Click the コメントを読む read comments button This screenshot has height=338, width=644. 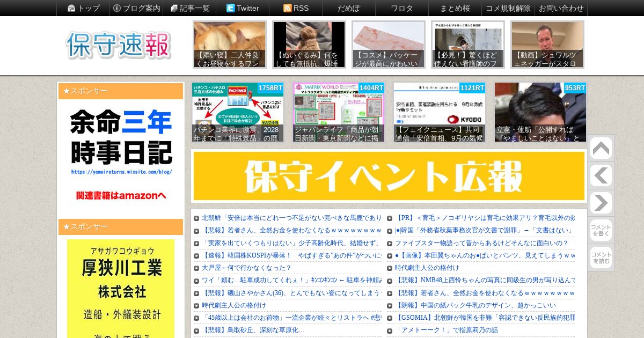click(601, 258)
